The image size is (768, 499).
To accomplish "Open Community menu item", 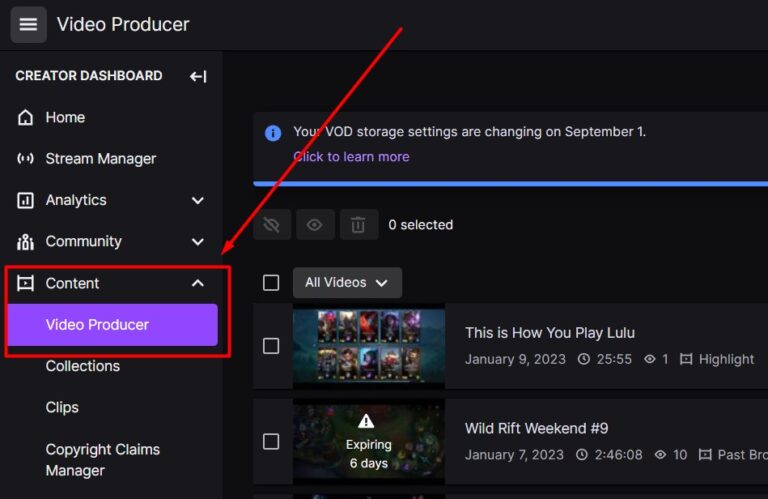I will (83, 241).
